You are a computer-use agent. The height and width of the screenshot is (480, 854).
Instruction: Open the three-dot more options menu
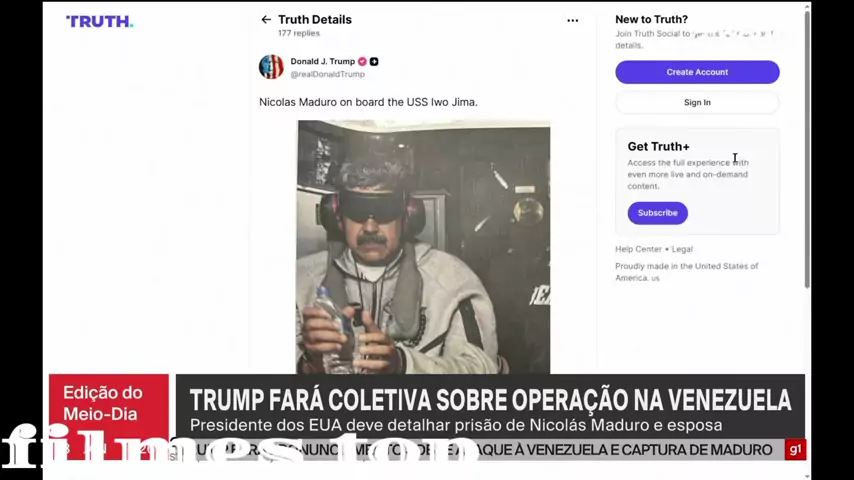[x=572, y=21]
